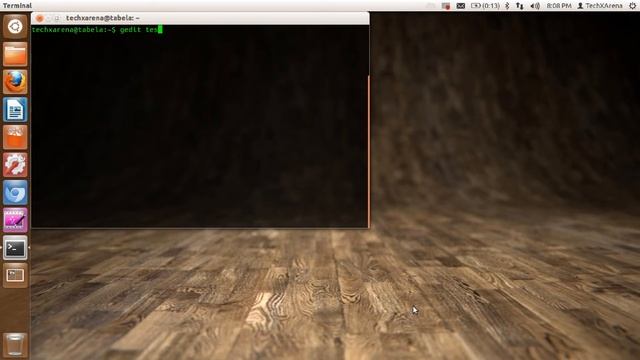Click the Terminal title in top panel
Viewport: 640px width, 360px height.
pyautogui.click(x=17, y=6)
